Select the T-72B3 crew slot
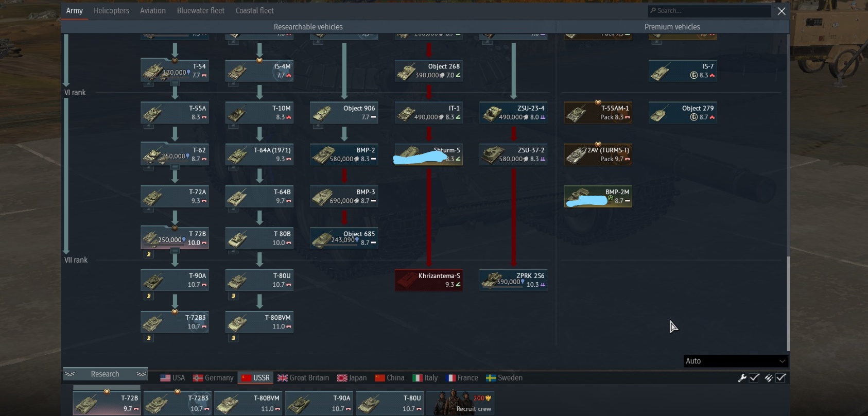Screen dimensions: 868x416 pos(177,403)
